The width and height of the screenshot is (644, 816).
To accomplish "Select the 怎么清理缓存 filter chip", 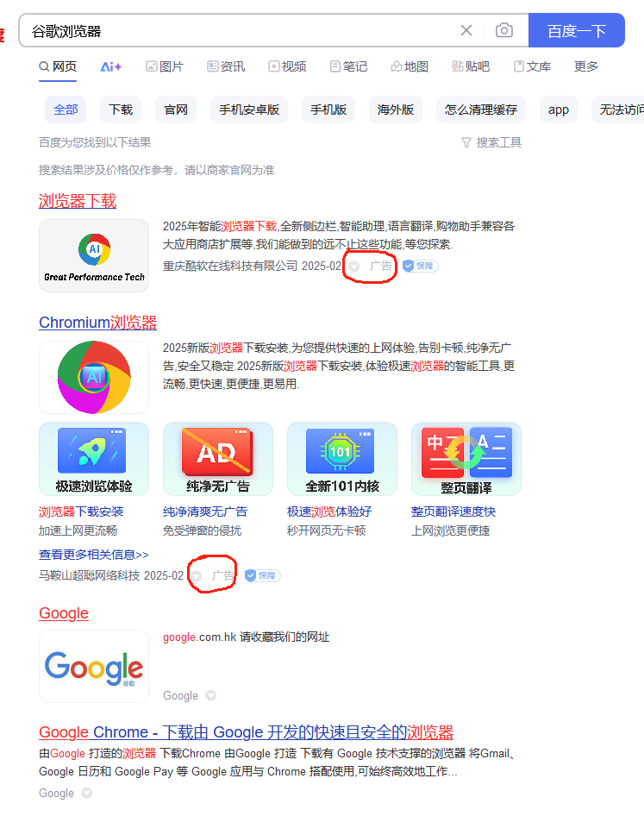I will pyautogui.click(x=481, y=110).
